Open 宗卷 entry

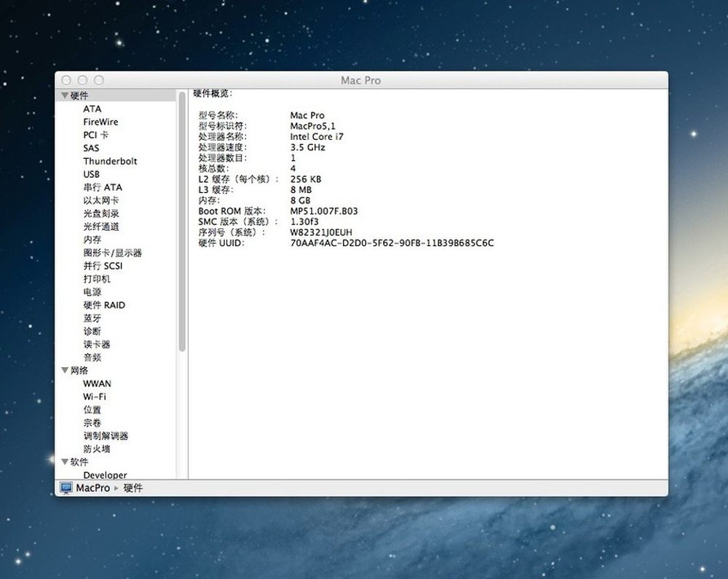click(x=92, y=422)
